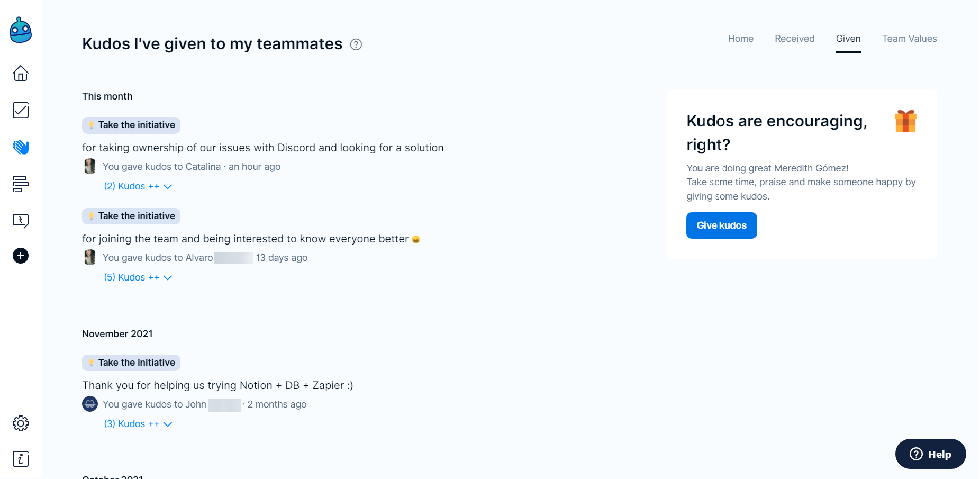Screen dimensions: 980x479
Task: Open the Help button
Action: click(930, 454)
